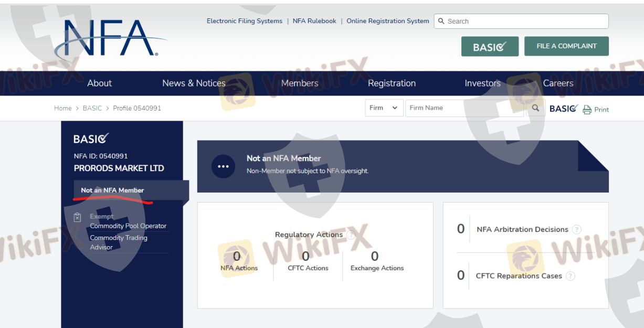Click the three-dots icon in Not an NFA Member banner
Viewport: 644px width, 328px height.
pyautogui.click(x=223, y=166)
